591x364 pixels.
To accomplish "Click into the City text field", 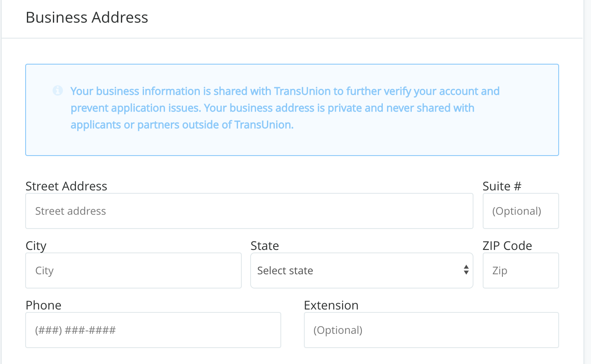I will tap(133, 270).
